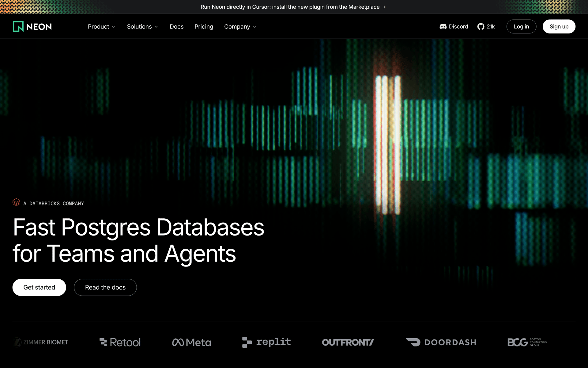Click the Zimmer Biomet logo

(x=41, y=342)
